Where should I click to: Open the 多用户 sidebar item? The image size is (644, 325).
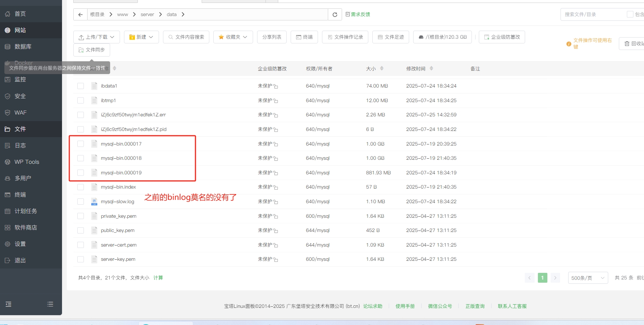click(x=31, y=178)
